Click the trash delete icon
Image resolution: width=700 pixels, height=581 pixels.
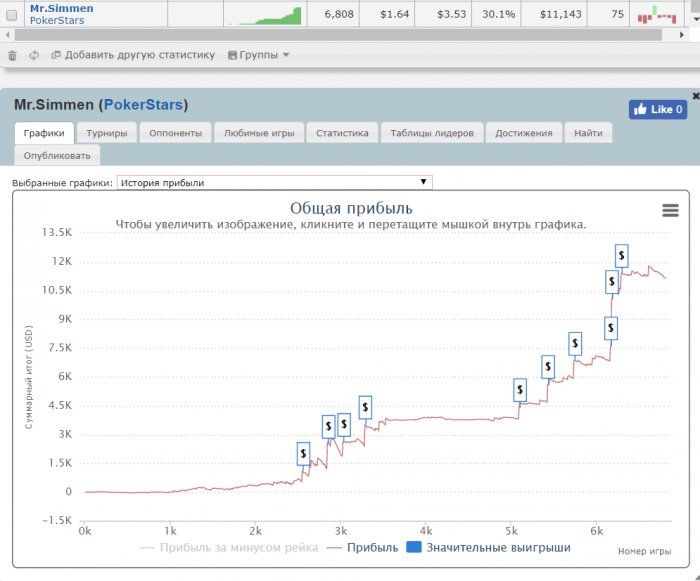click(12, 55)
